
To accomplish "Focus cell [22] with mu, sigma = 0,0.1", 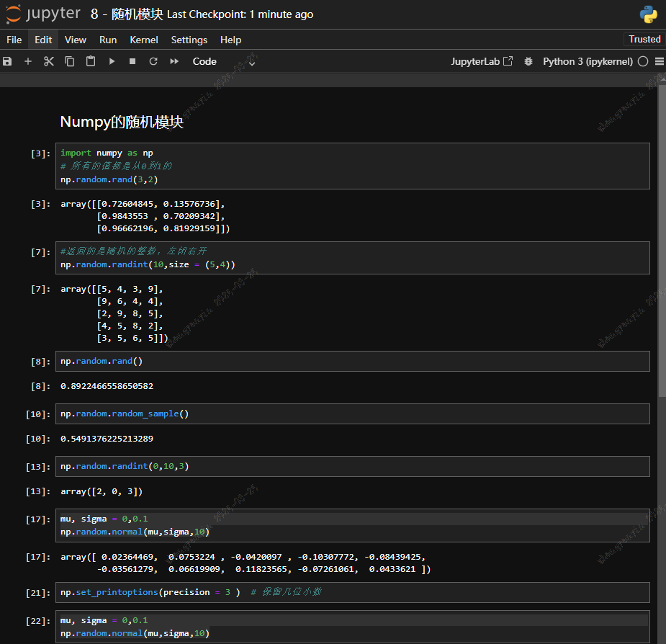I will pos(353,627).
